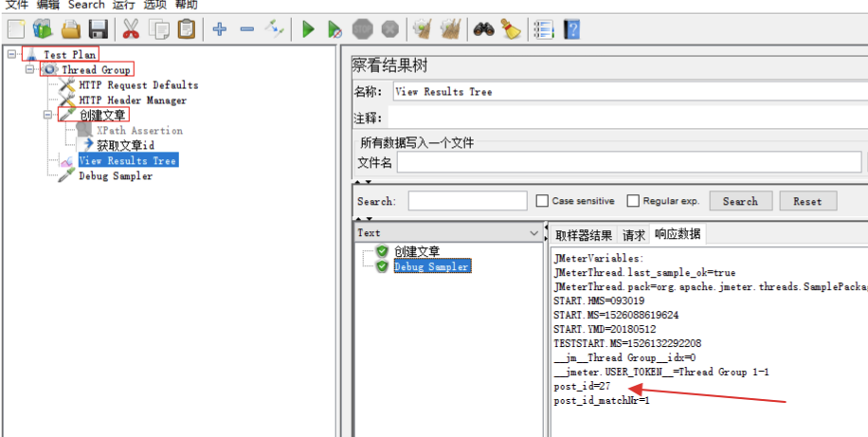Click the post_id=27 response line

tap(582, 386)
